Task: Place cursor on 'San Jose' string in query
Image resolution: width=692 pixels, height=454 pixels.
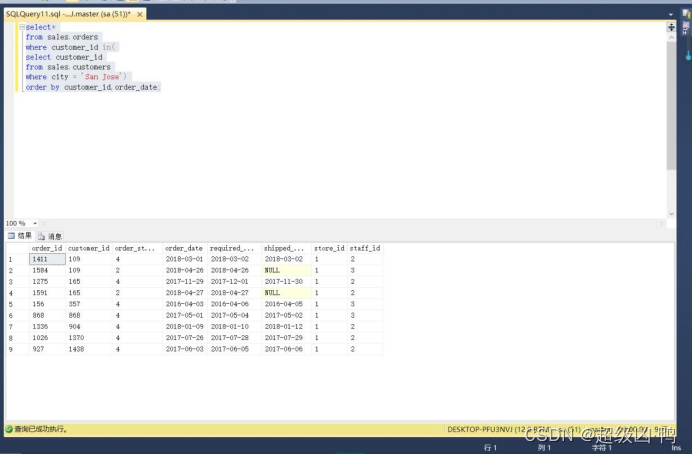Action: tap(102, 77)
